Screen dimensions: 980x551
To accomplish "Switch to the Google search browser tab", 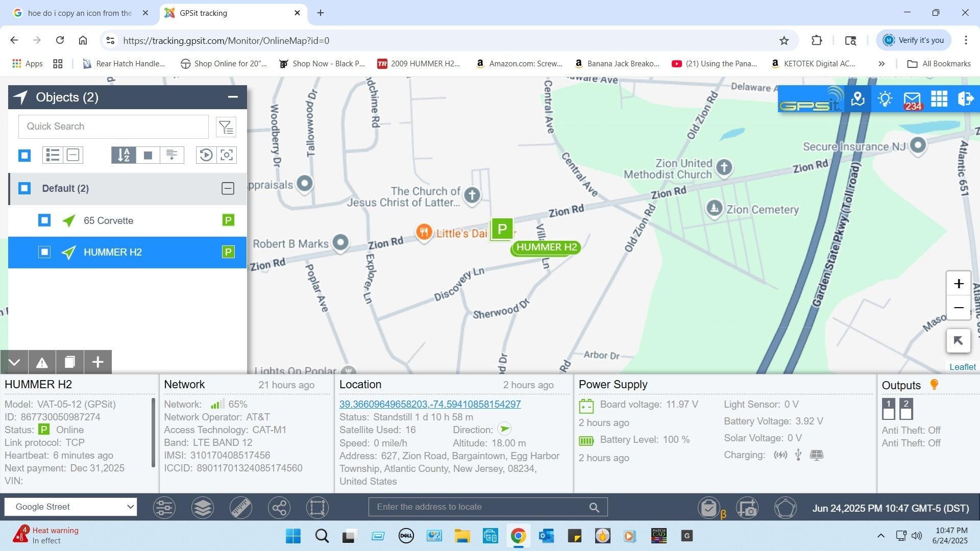I will [79, 13].
